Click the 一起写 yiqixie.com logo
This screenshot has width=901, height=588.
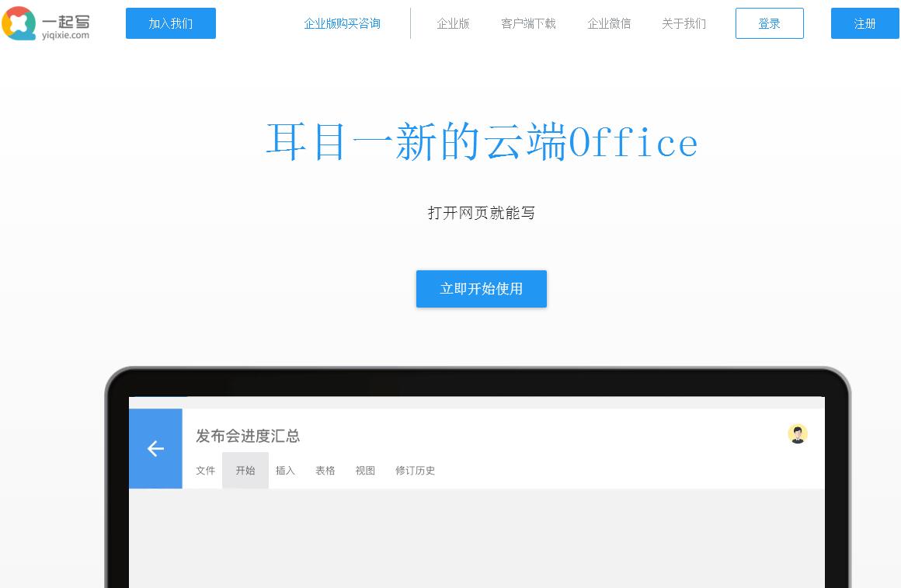(x=47, y=23)
